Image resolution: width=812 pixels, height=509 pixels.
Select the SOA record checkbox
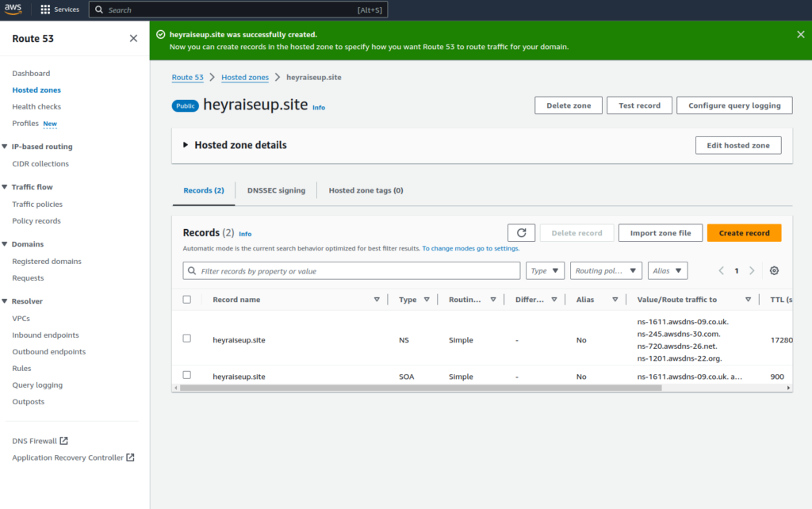click(187, 375)
